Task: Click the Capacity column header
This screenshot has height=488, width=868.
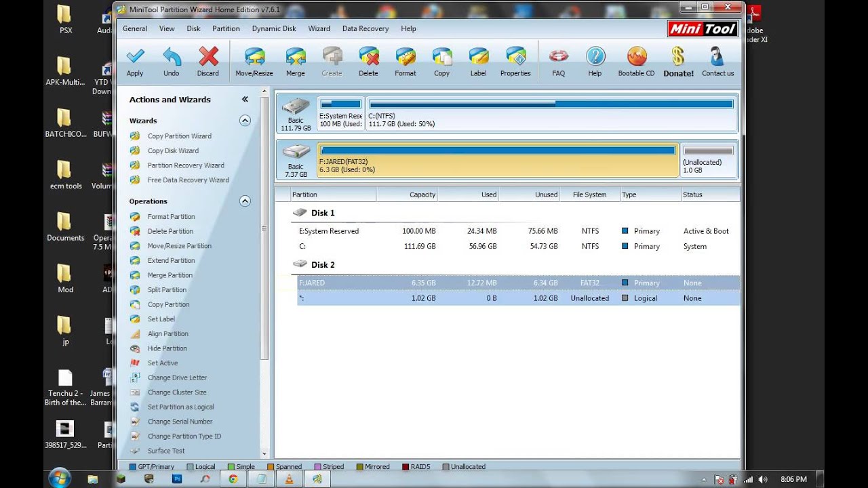Action: click(x=407, y=195)
